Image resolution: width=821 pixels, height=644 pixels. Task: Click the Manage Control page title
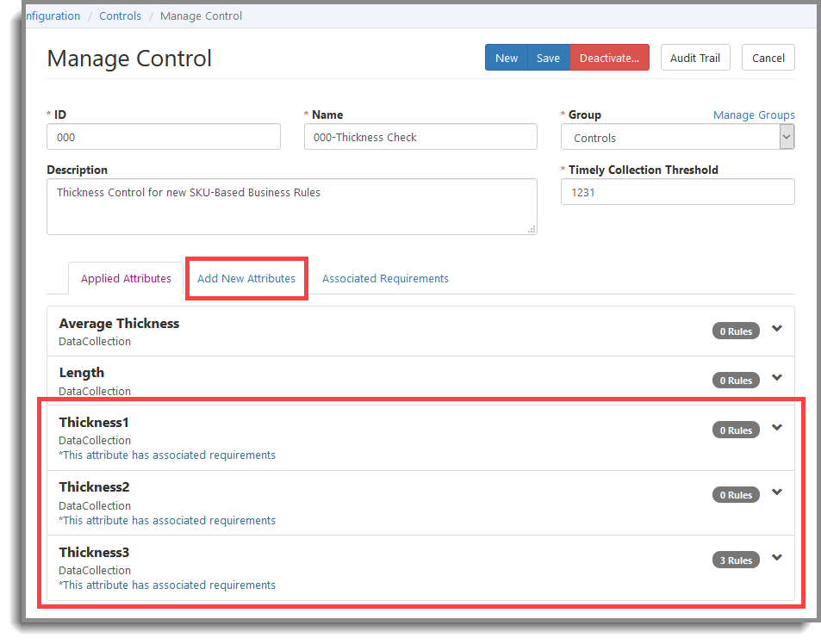(x=129, y=58)
